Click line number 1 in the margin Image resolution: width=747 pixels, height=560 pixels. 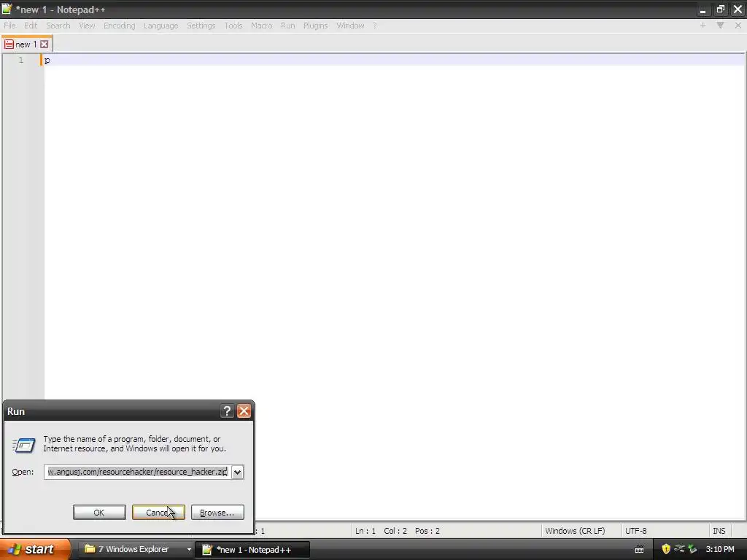tap(21, 60)
